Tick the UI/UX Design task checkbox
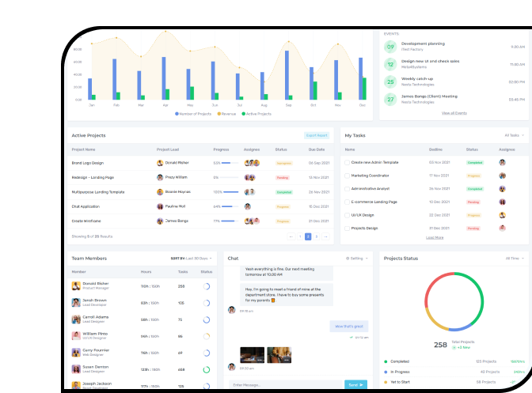The image size is (532, 393). pos(346,215)
